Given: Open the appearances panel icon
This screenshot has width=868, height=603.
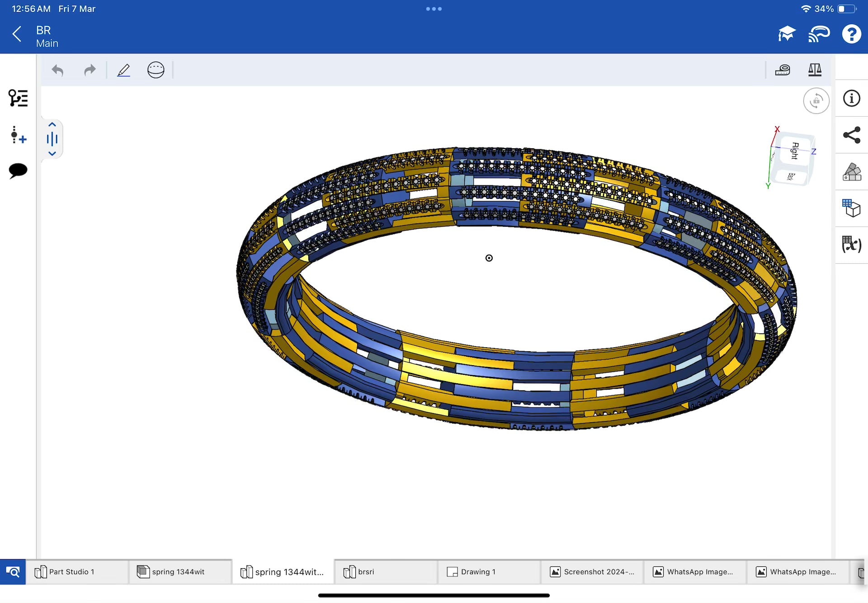Looking at the screenshot, I should [852, 172].
